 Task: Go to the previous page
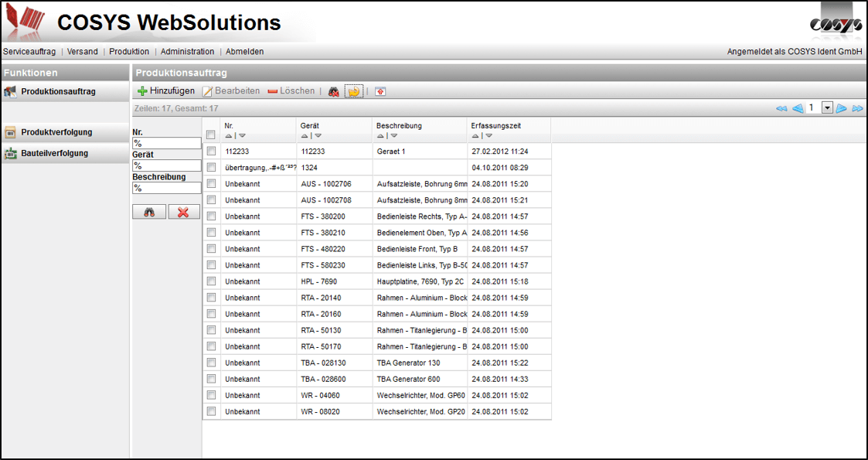[797, 108]
